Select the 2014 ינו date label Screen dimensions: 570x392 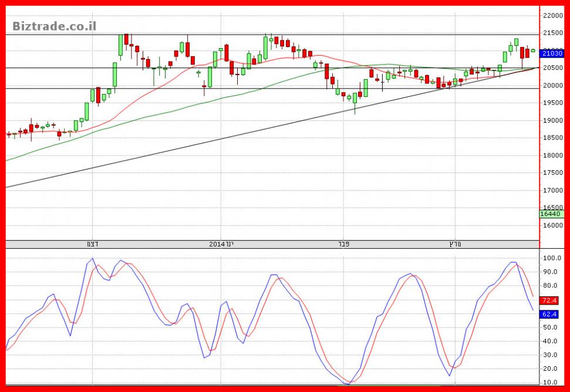221,244
